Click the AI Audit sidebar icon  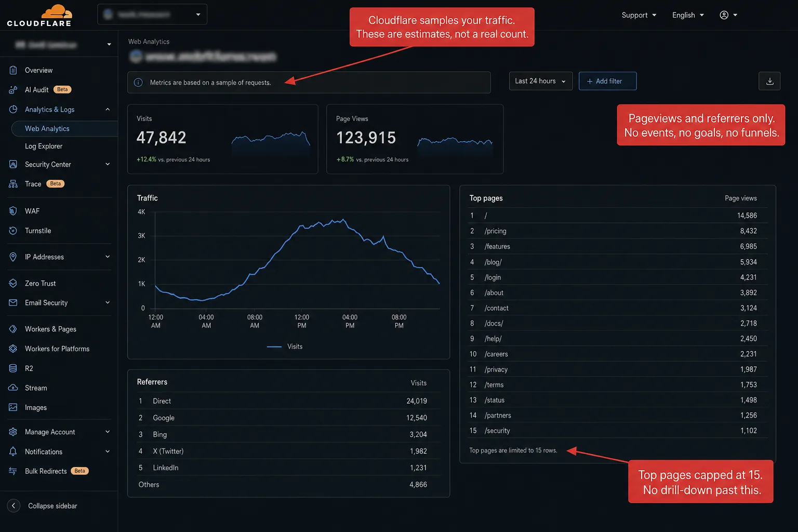point(13,90)
